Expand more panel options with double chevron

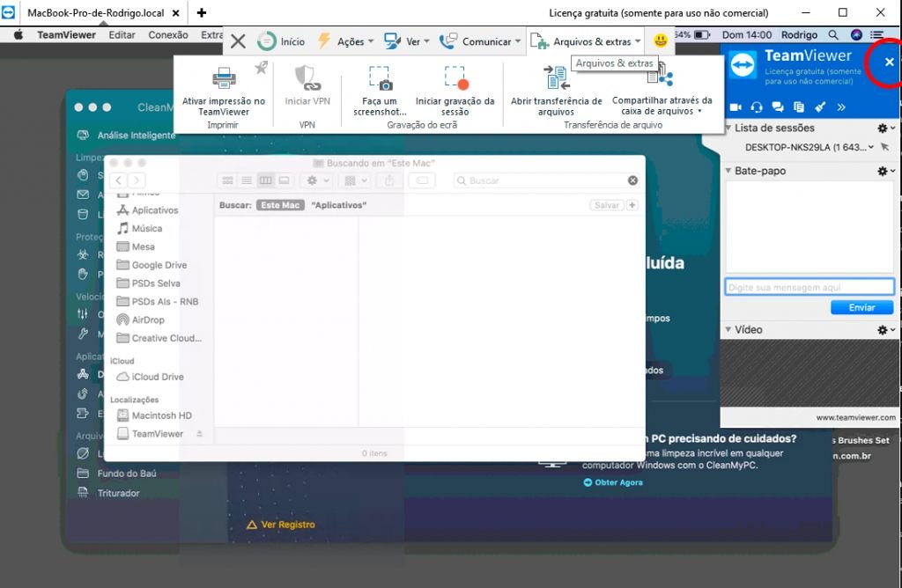click(841, 107)
